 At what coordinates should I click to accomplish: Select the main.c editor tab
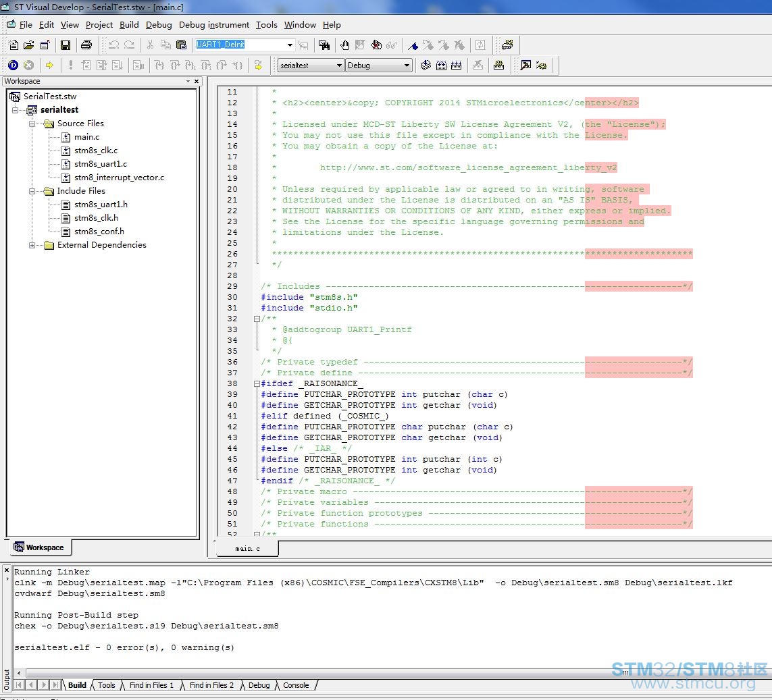(247, 549)
